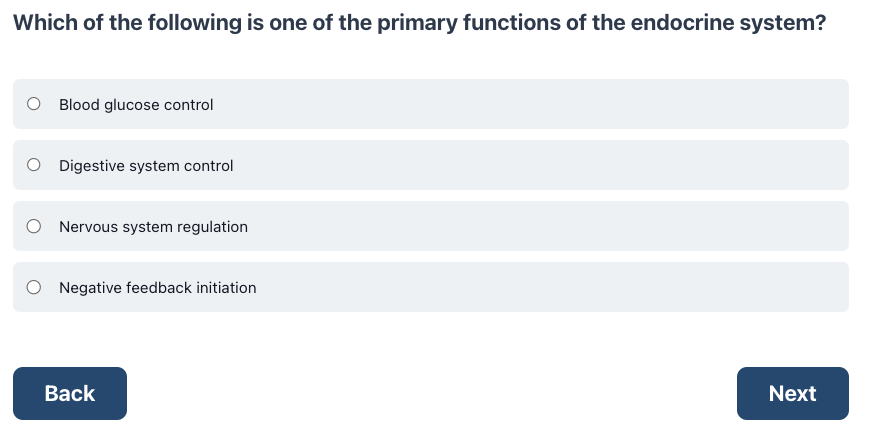This screenshot has height=447, width=882.
Task: Select the Blood glucose control radio button
Action: [x=34, y=104]
